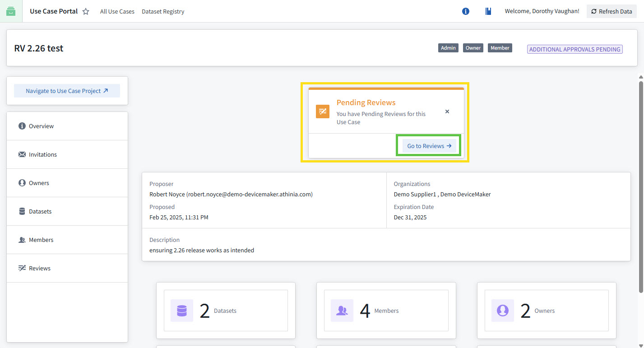Open the bookmark documentation icon in header
The height and width of the screenshot is (348, 644).
[488, 11]
